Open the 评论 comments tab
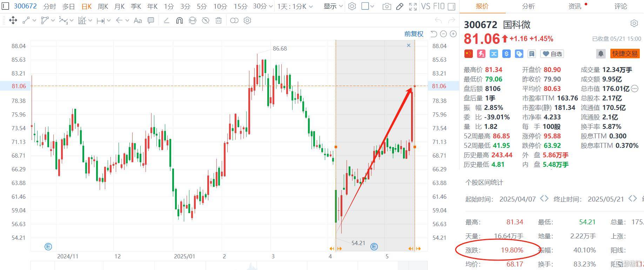The width and height of the screenshot is (644, 270). pyautogui.click(x=620, y=6)
